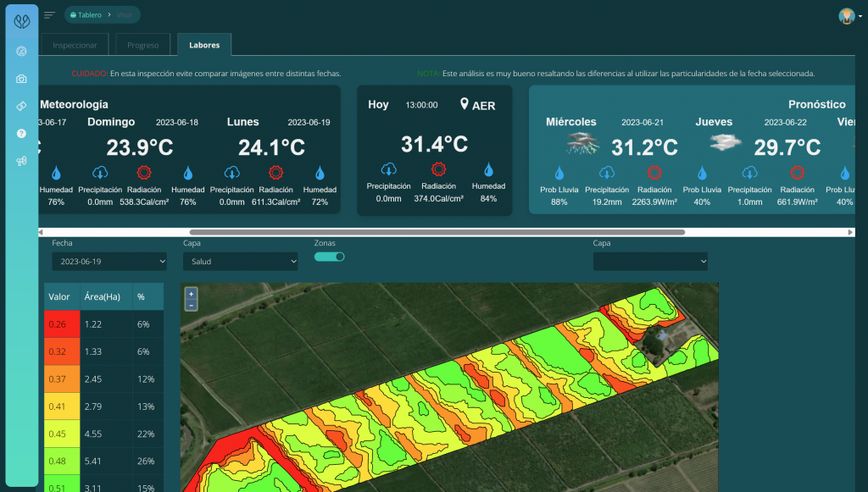Switch to the Progreso tab
Screen dimensions: 868x492
coord(142,45)
